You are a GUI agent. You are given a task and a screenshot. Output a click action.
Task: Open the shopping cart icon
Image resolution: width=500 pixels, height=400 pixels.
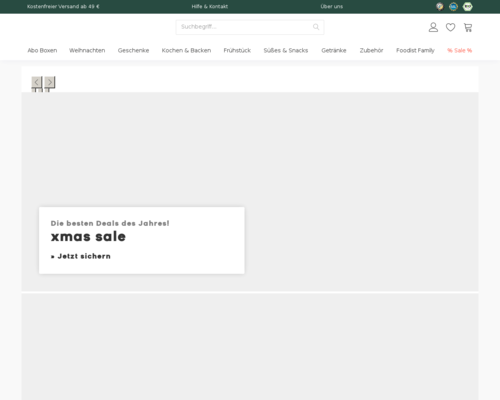click(x=468, y=27)
